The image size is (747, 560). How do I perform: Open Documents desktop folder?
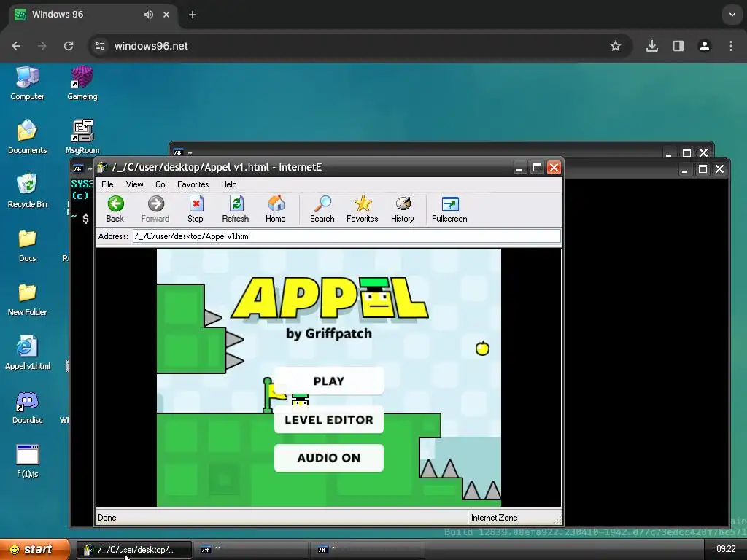pos(27,137)
